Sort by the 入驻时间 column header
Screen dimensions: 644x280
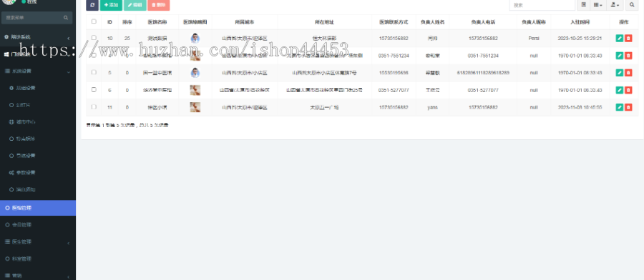click(x=580, y=21)
